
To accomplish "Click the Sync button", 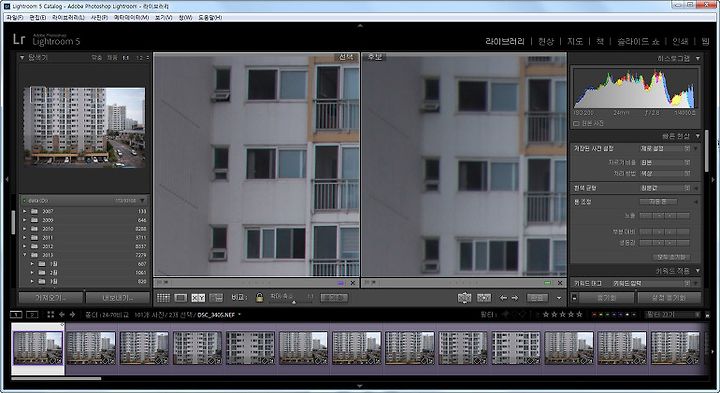I will coord(607,298).
